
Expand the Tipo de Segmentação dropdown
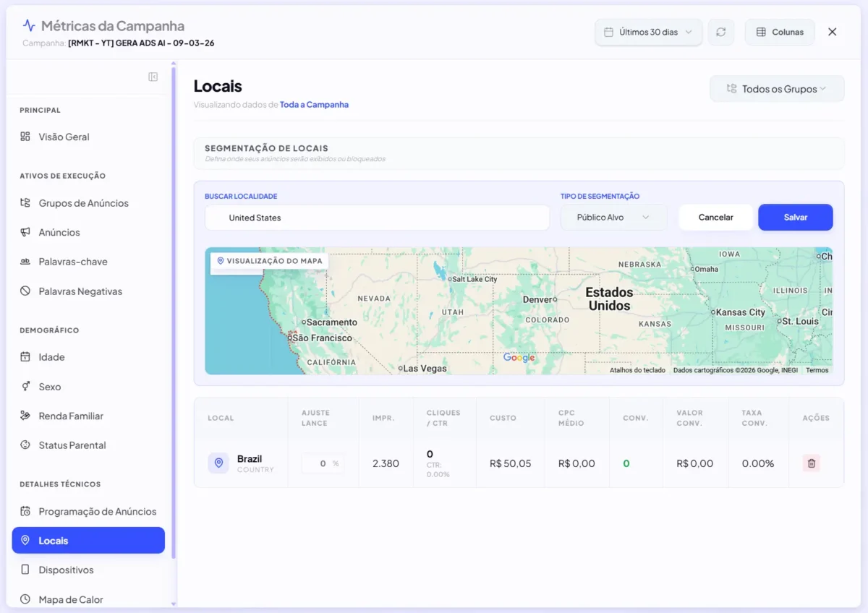tap(613, 217)
